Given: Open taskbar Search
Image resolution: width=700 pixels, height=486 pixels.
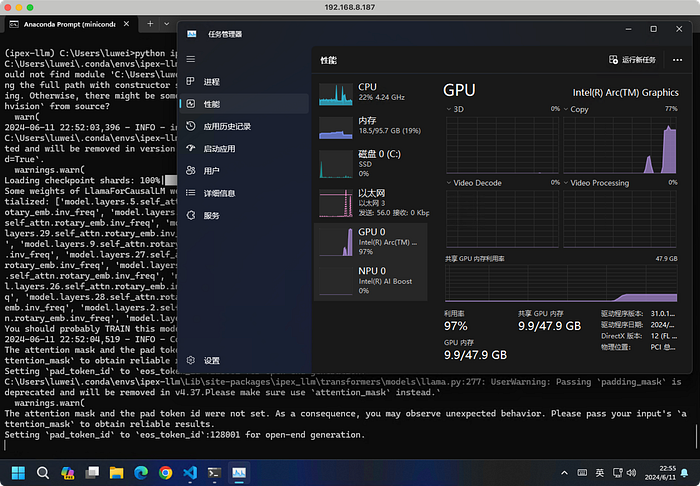Looking at the screenshot, I should pyautogui.click(x=43, y=473).
